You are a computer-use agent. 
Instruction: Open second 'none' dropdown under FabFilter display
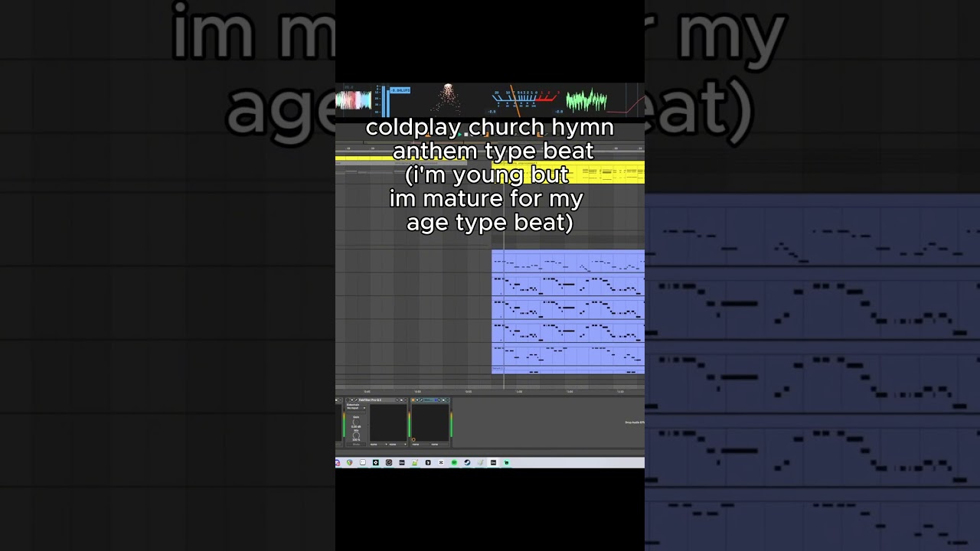pos(398,445)
